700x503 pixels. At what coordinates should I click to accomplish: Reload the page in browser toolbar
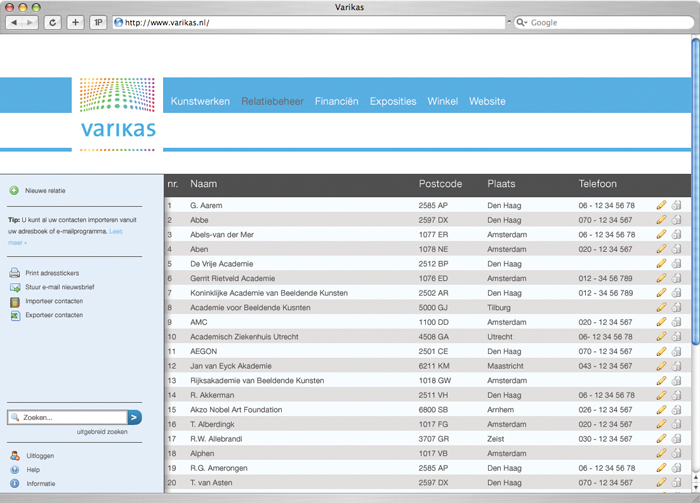coord(52,22)
